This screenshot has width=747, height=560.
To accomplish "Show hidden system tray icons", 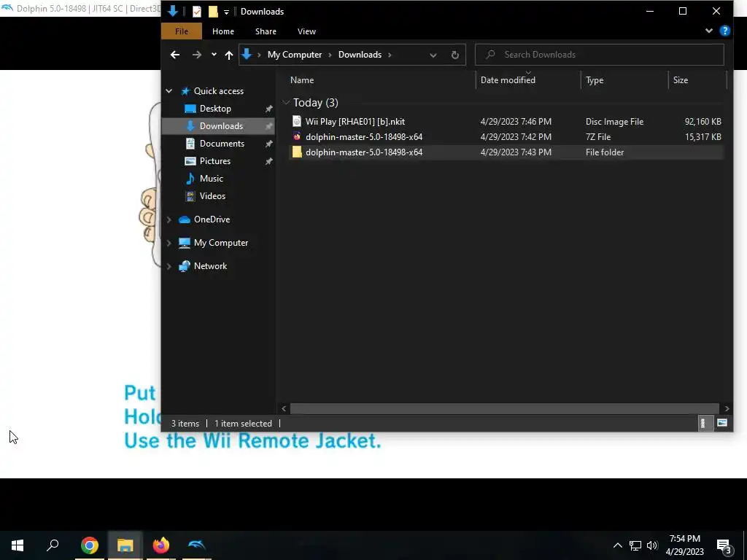I will (x=617, y=545).
